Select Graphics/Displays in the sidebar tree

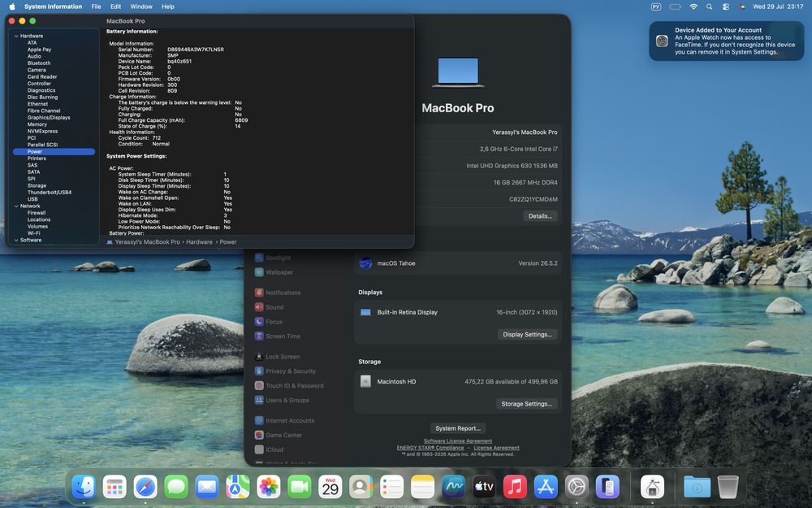[x=49, y=118]
